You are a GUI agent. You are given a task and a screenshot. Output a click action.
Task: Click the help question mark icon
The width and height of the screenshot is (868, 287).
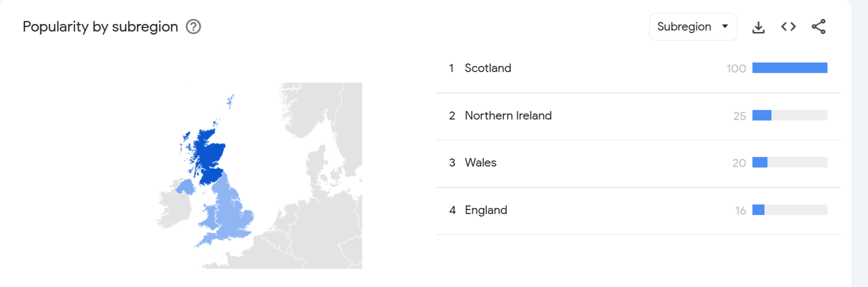tap(193, 27)
